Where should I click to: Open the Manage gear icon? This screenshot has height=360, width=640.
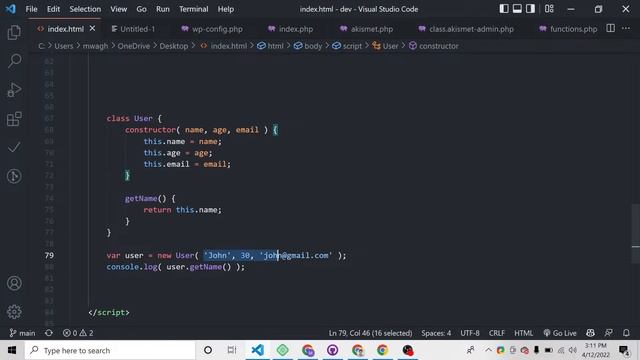pos(14,312)
